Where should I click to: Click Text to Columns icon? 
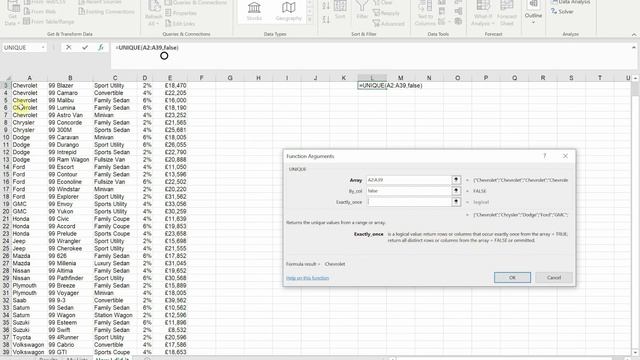coord(425,13)
